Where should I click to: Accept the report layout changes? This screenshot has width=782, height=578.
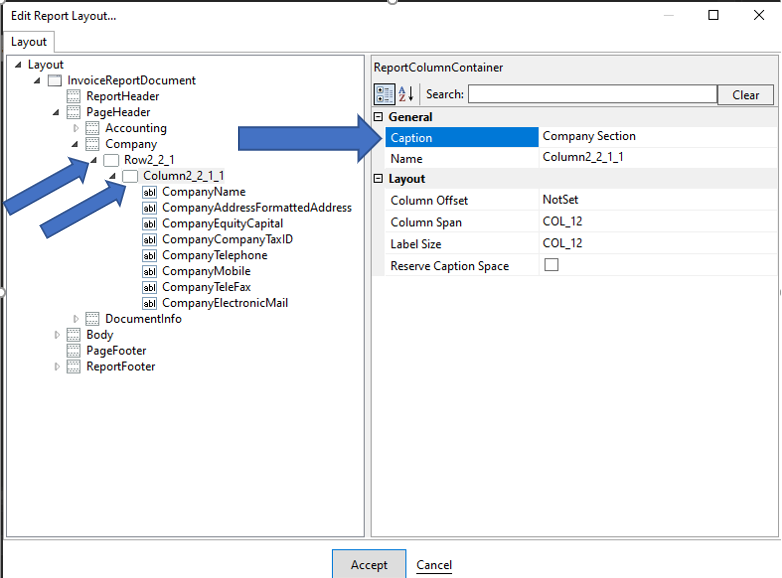click(x=369, y=565)
